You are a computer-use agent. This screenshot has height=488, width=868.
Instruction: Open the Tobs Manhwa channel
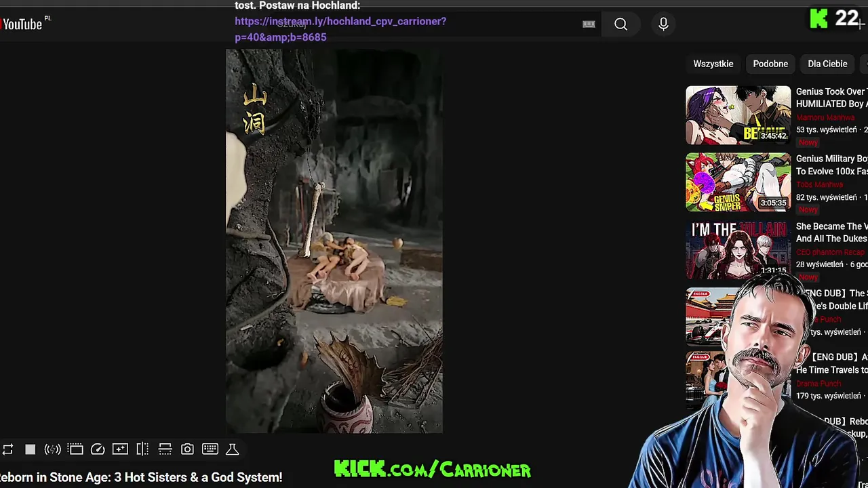coord(820,184)
